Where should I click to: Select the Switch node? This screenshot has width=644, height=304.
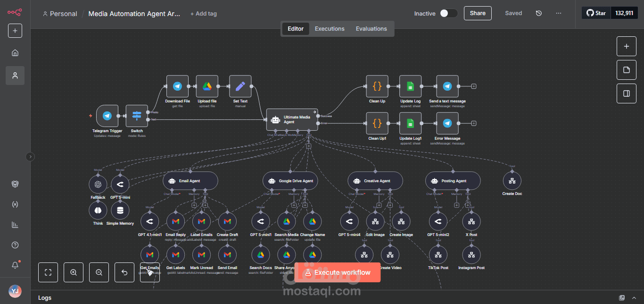[x=137, y=116]
